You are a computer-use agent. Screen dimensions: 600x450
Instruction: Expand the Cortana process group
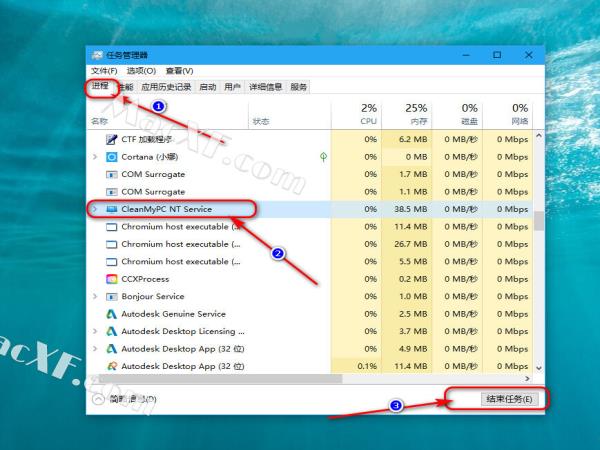coord(95,157)
